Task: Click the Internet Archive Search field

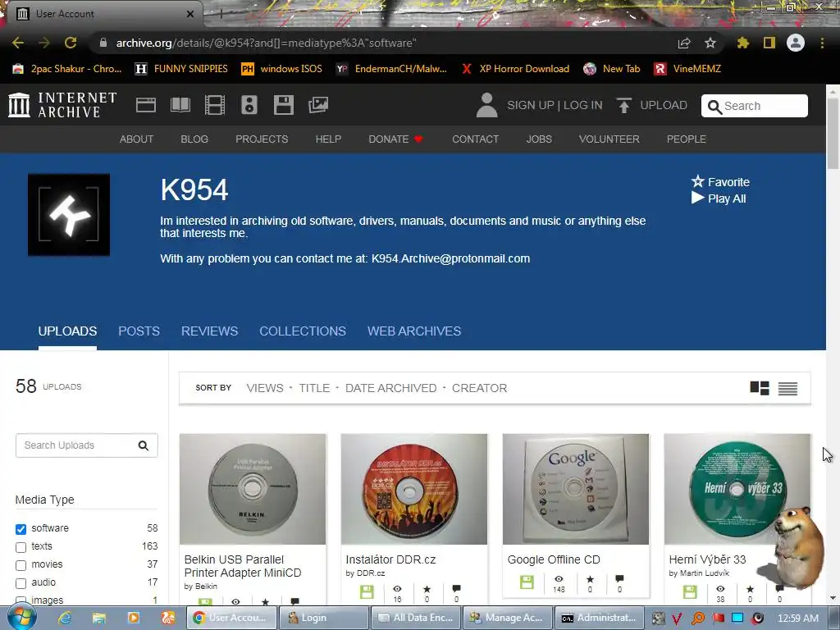Action: (755, 106)
